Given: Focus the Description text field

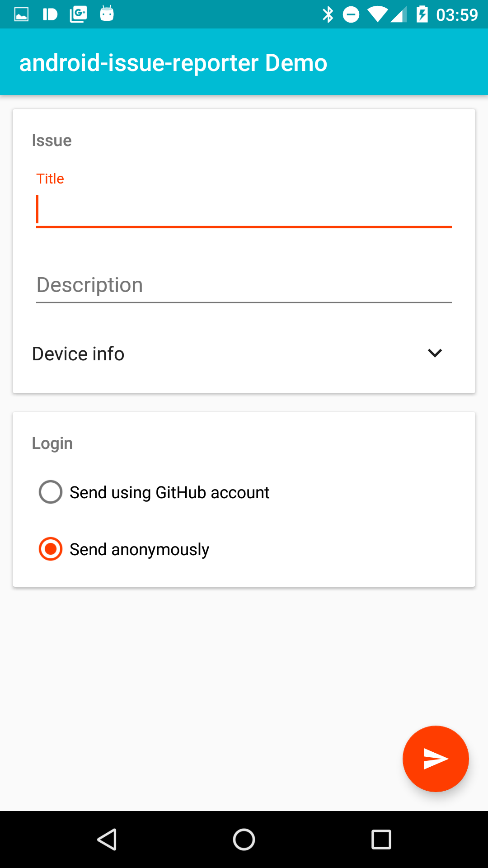Looking at the screenshot, I should pyautogui.click(x=244, y=286).
